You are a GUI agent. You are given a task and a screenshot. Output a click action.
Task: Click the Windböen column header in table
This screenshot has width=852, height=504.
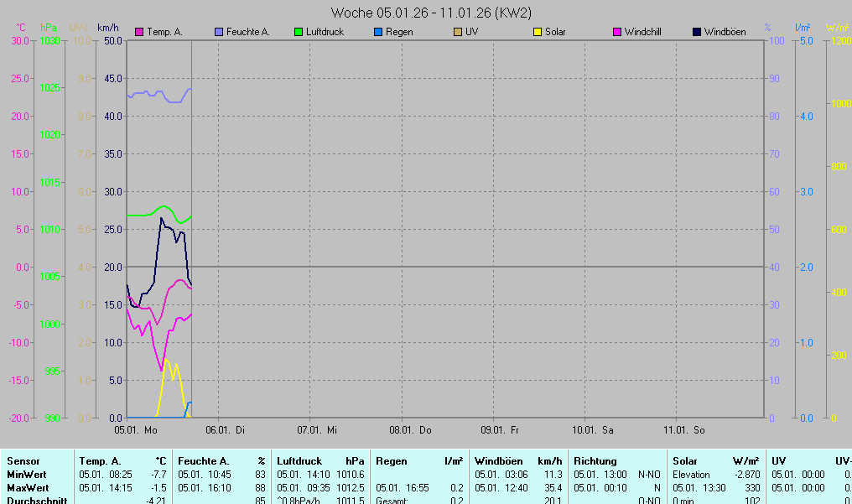(498, 461)
